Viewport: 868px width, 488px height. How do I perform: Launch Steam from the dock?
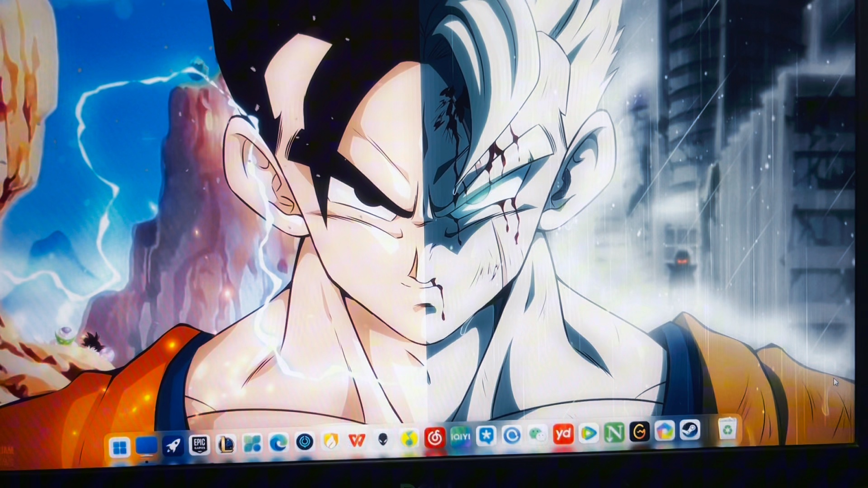click(690, 430)
